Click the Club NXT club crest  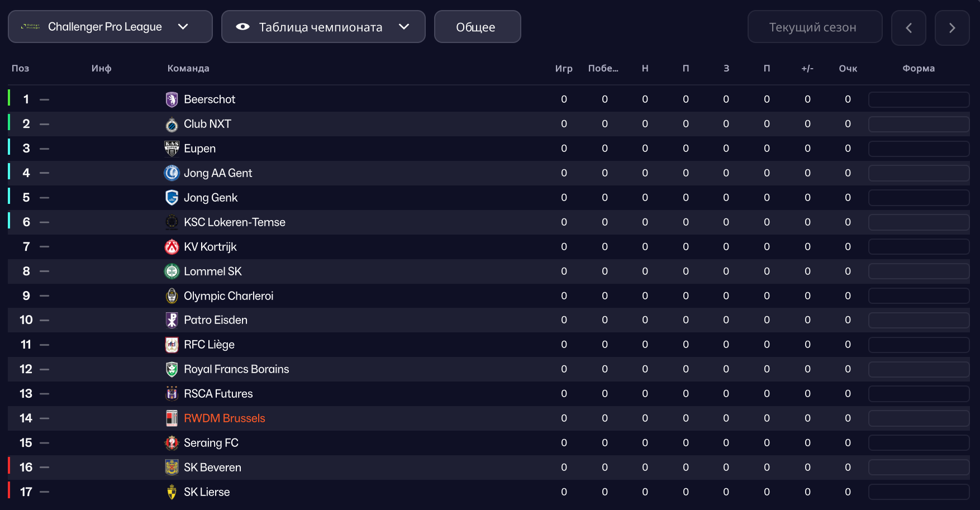[x=172, y=124]
